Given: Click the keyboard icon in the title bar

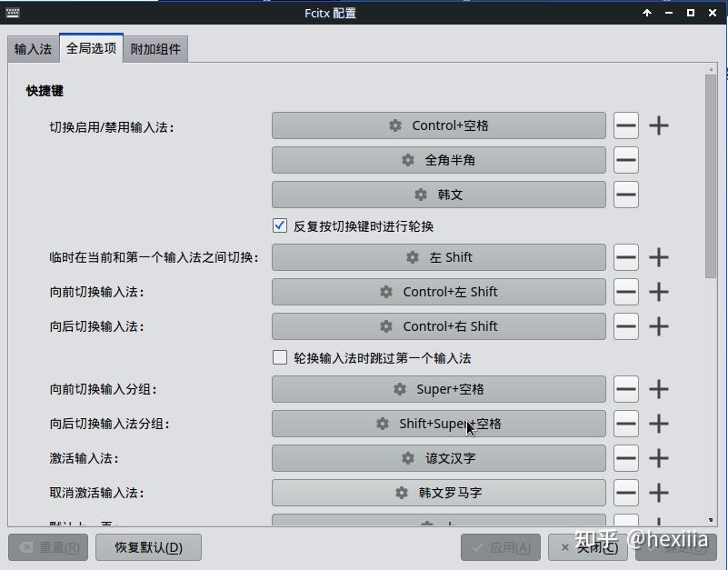Looking at the screenshot, I should click(13, 13).
